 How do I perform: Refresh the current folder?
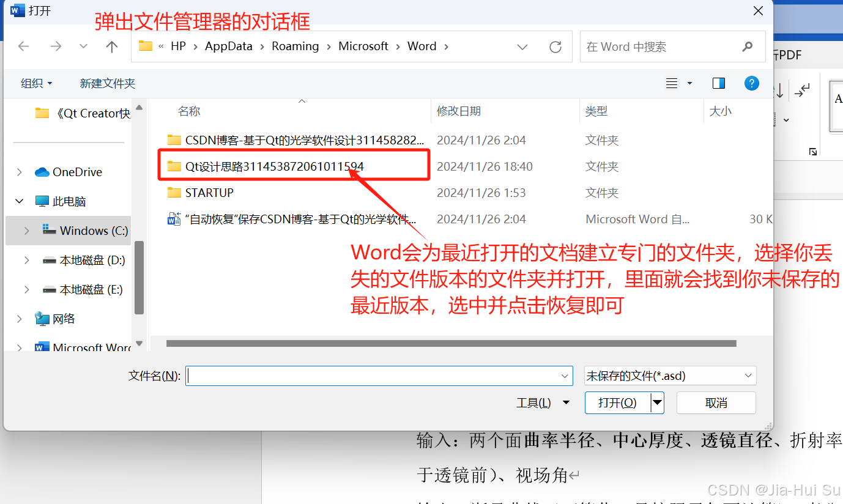[x=555, y=46]
